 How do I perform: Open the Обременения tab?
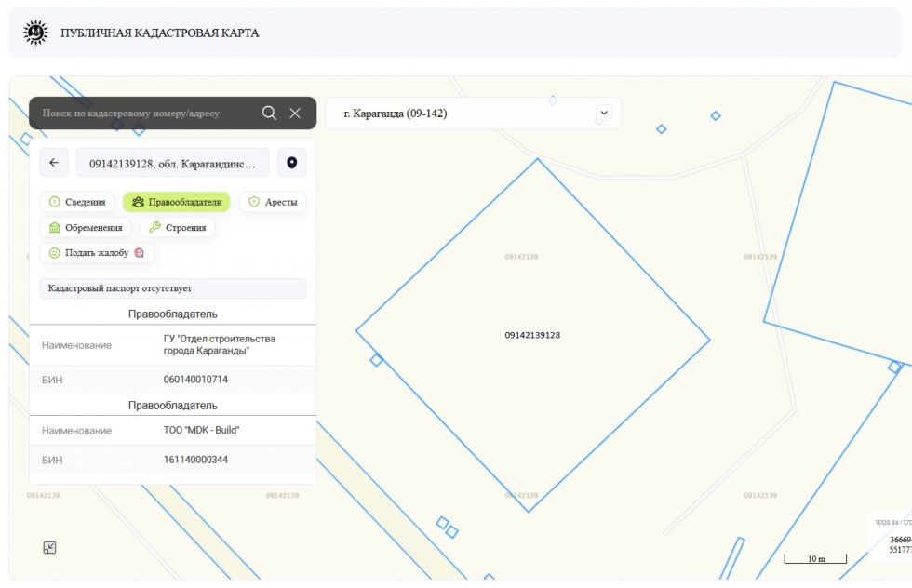tap(86, 227)
